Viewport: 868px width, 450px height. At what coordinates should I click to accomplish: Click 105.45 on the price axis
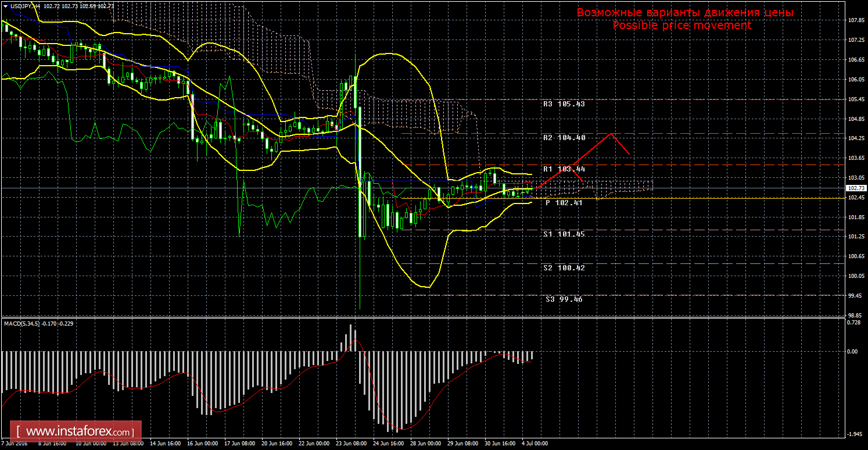tap(857, 99)
